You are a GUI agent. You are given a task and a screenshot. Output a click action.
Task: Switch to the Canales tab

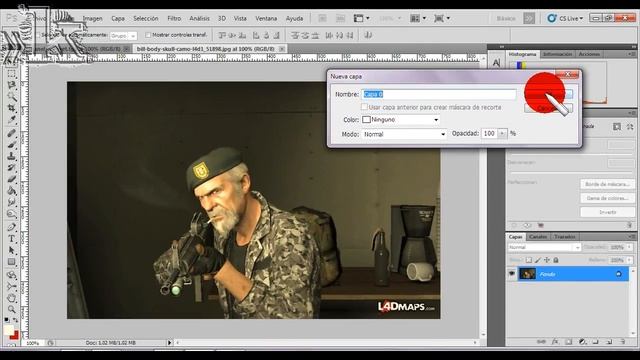pos(538,237)
